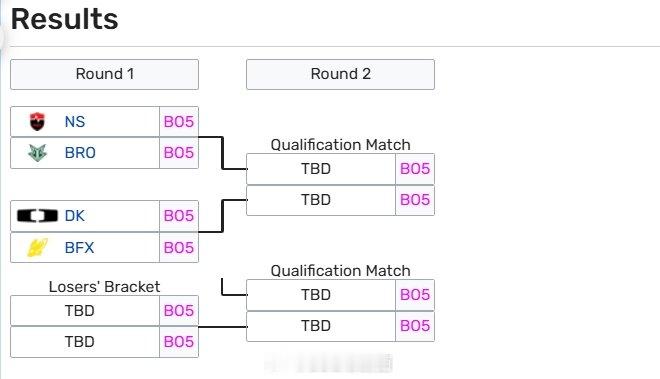
Task: Click the NS team logo icon
Action: 37,122
